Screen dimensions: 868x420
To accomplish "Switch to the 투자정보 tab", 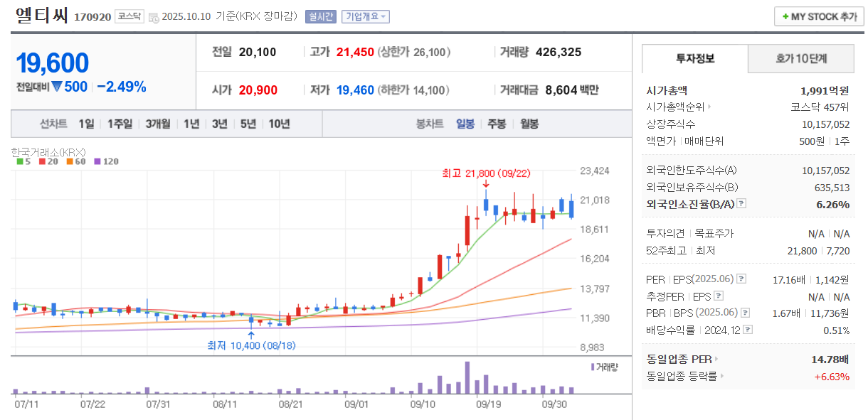I will tap(695, 59).
